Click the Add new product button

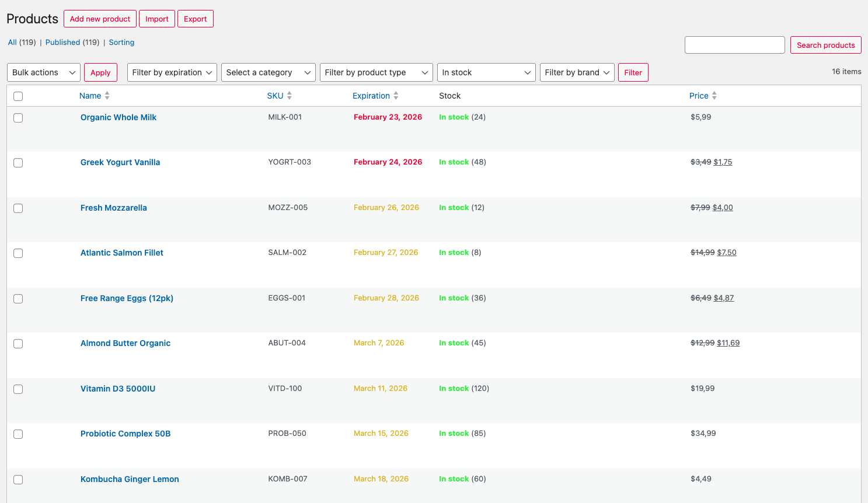(100, 18)
